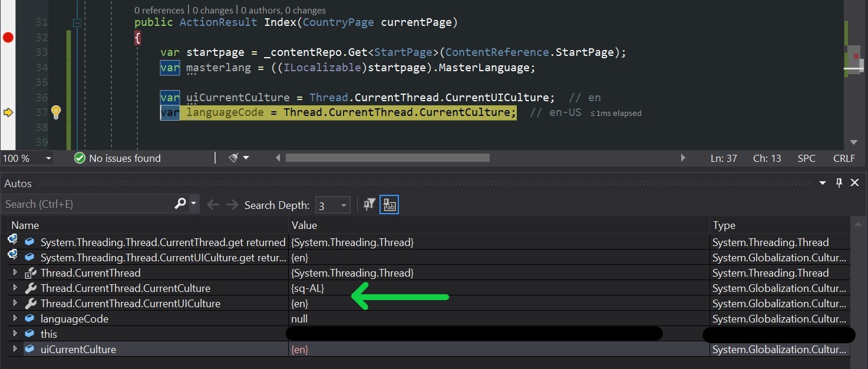
Task: Expand the languageCode variable row
Action: (15, 319)
